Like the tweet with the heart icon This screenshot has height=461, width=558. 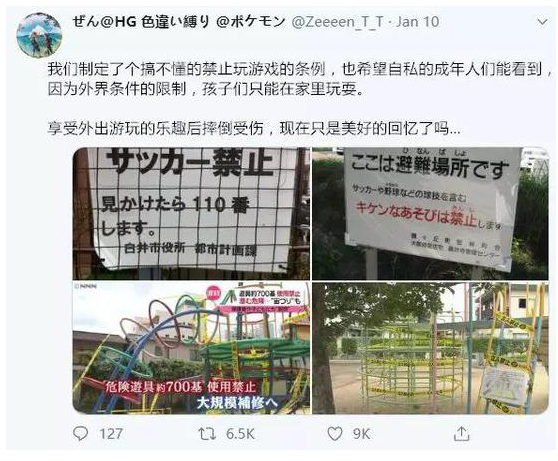coord(335,434)
